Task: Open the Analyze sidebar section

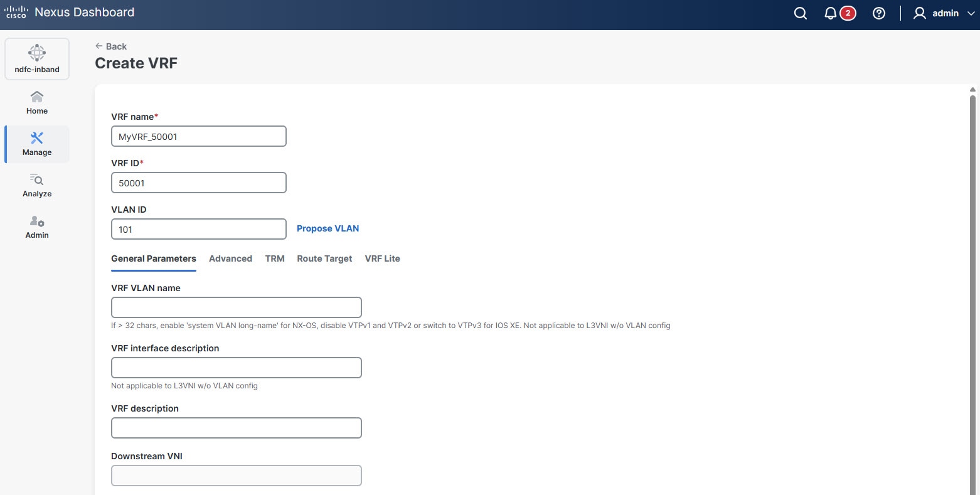Action: [37, 186]
